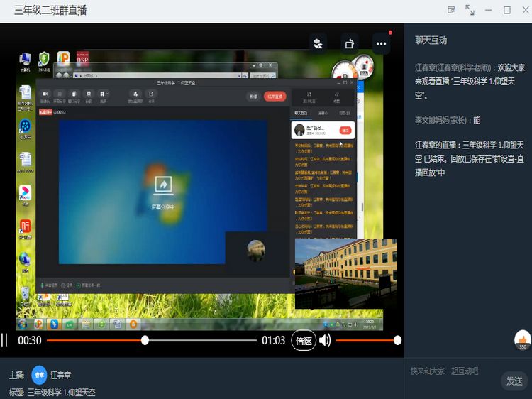Viewport: 532px width, 399px height.
Task: Pause the live replay video
Action: tap(5, 341)
